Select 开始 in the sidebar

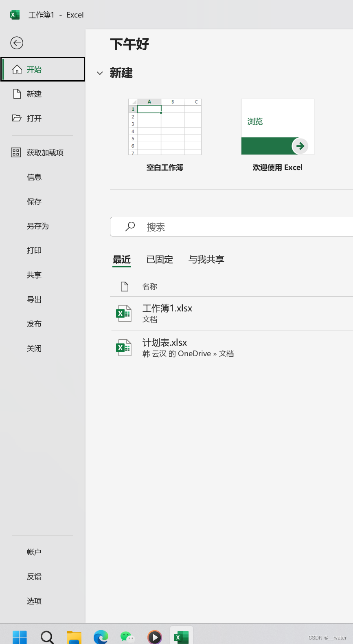[43, 69]
